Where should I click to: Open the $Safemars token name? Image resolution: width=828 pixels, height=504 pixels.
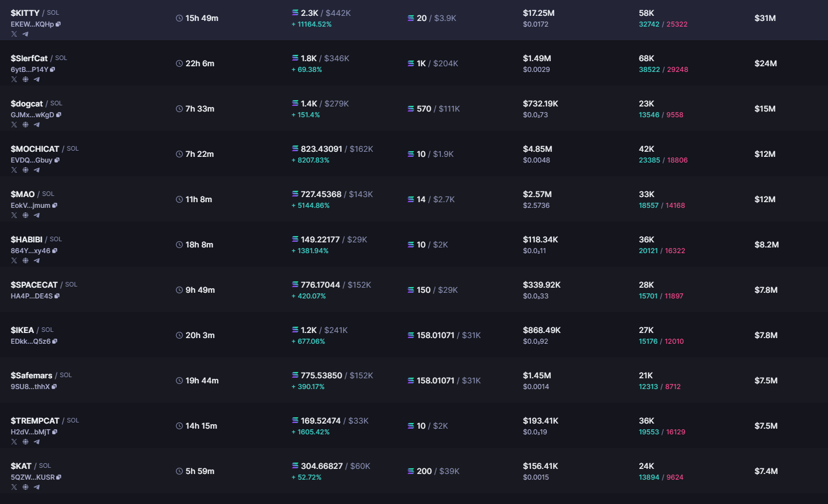[x=31, y=375]
